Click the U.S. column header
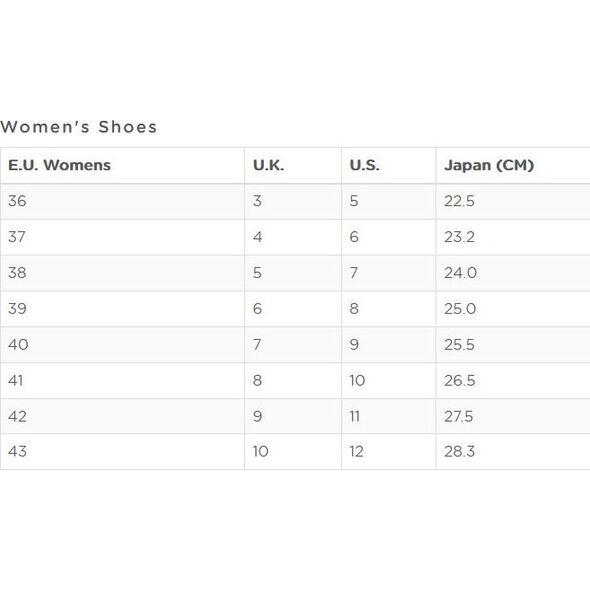The width and height of the screenshot is (590, 590). [389, 166]
